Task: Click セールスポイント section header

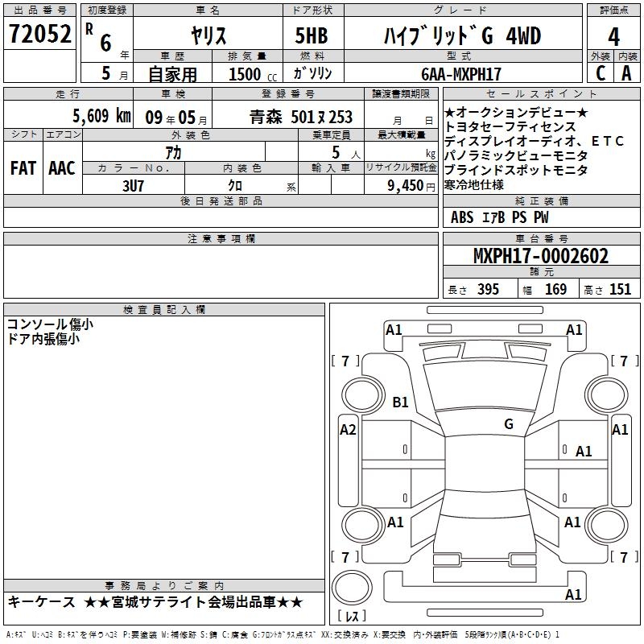Action: tap(541, 93)
